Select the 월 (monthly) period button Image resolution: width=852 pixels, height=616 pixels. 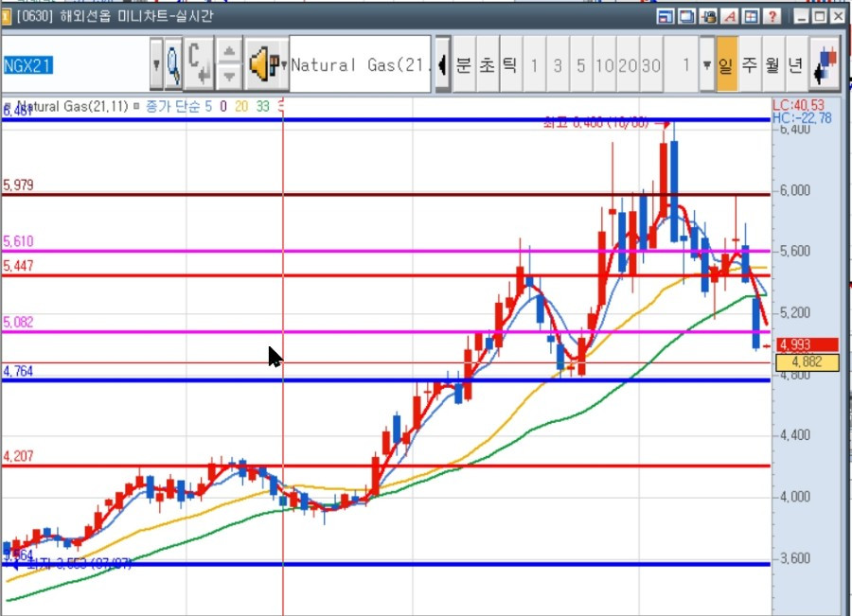[x=772, y=64]
